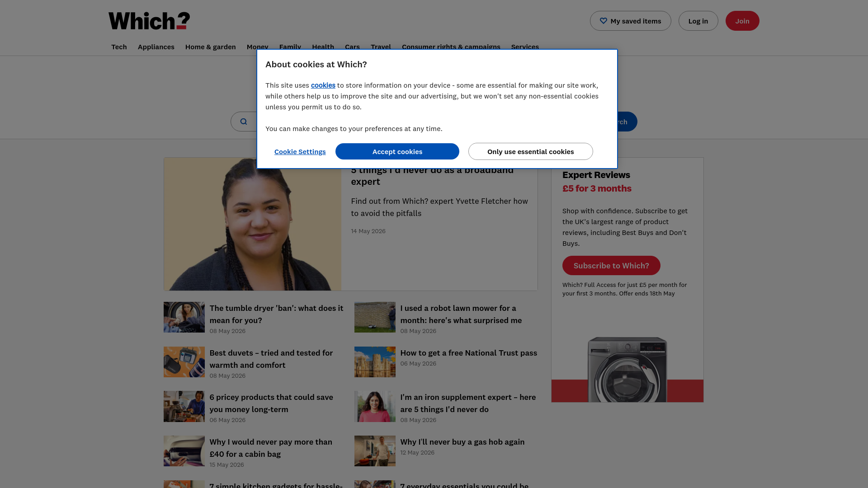Screen dimensions: 868x488
Task: Open the Home & garden menu
Action: [210, 47]
